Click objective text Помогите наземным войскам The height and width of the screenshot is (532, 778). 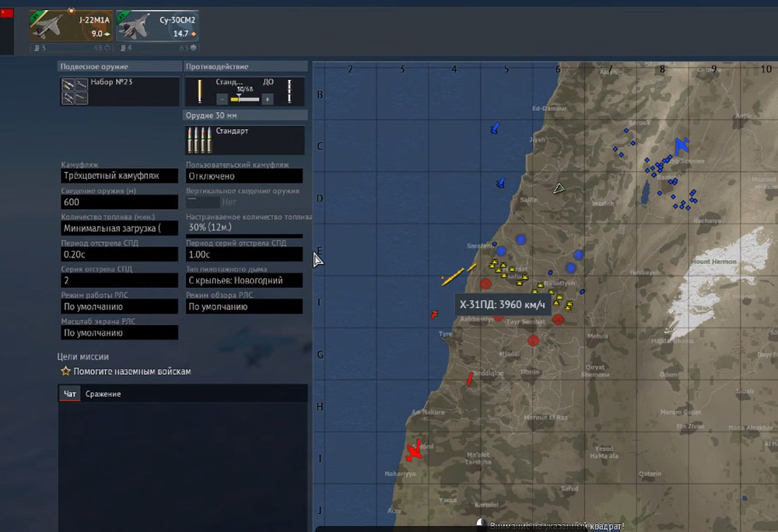point(132,371)
